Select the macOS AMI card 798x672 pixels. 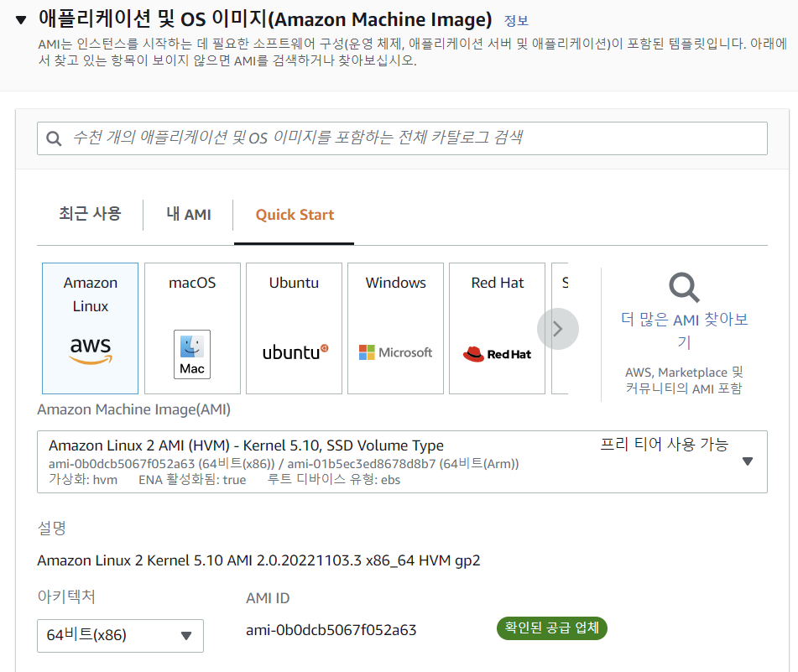click(192, 328)
